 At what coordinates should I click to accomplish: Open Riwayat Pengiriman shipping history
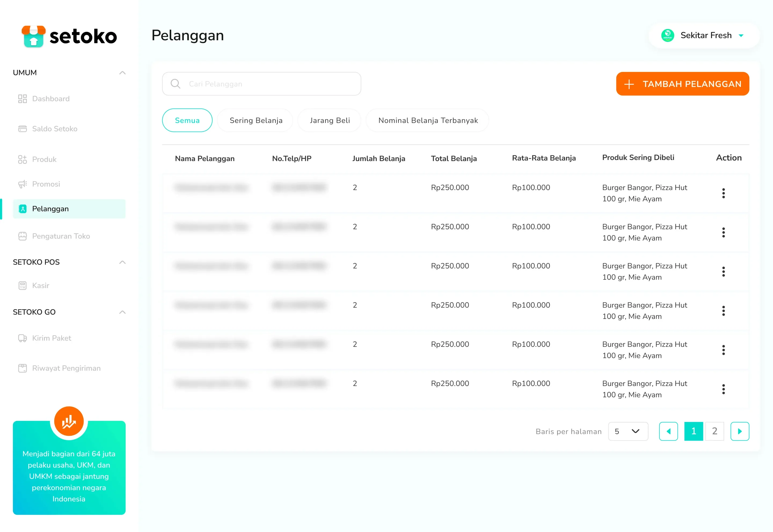[x=59, y=368]
